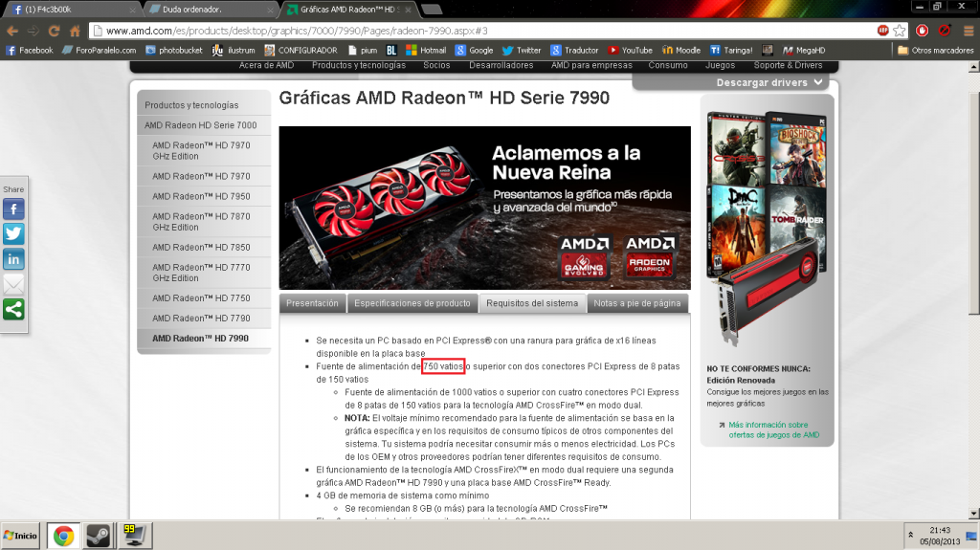Open MegaHD bookmark

(x=804, y=50)
